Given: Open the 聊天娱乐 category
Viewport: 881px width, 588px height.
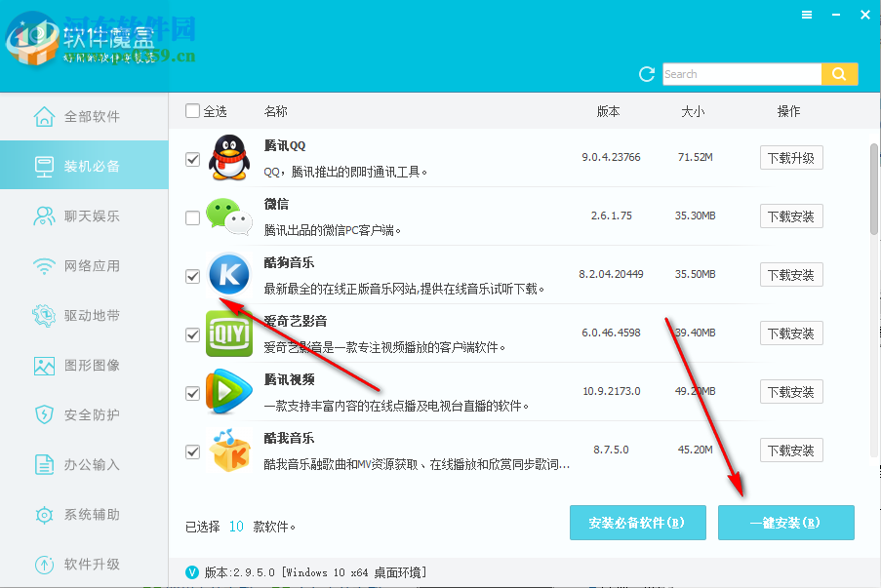Looking at the screenshot, I should [84, 216].
